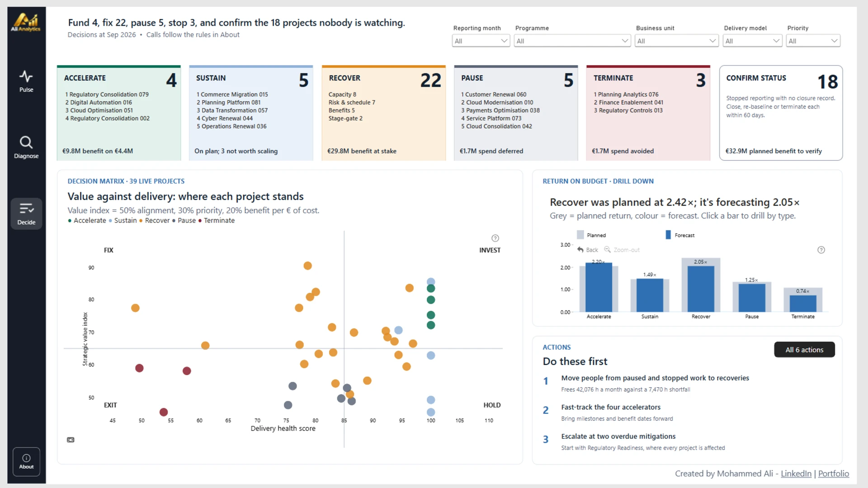Expand the Business unit dropdown
Viewport: 868px width, 488px height.
(676, 41)
